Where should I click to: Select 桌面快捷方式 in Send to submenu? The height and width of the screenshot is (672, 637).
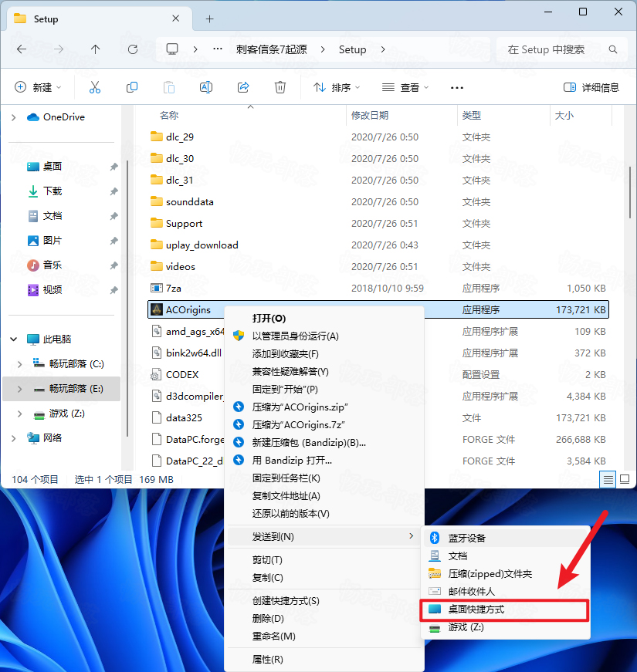point(505,610)
